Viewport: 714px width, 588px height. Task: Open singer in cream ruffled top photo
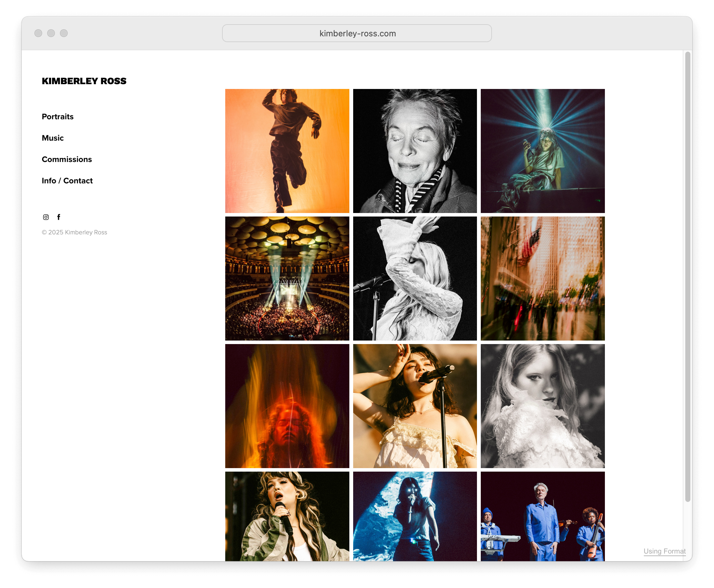click(414, 406)
